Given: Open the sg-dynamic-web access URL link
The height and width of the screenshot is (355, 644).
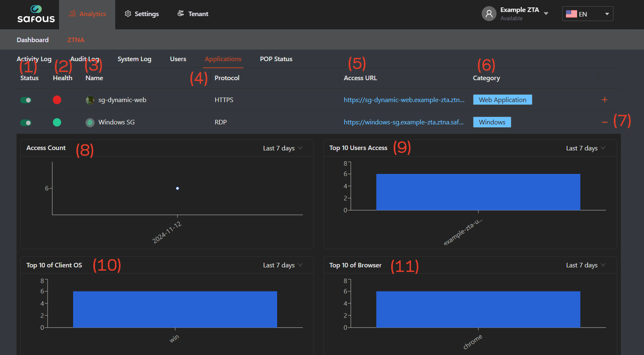Looking at the screenshot, I should pyautogui.click(x=404, y=100).
